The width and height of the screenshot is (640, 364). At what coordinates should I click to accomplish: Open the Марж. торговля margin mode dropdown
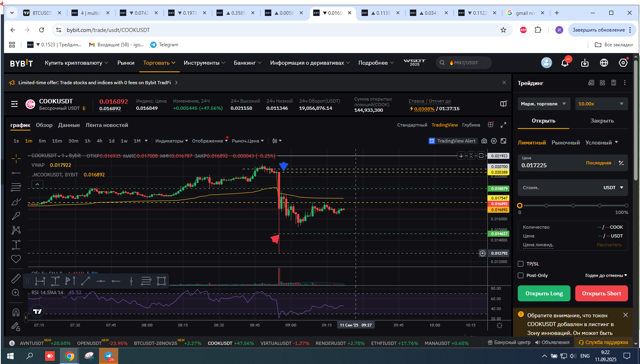click(x=544, y=104)
